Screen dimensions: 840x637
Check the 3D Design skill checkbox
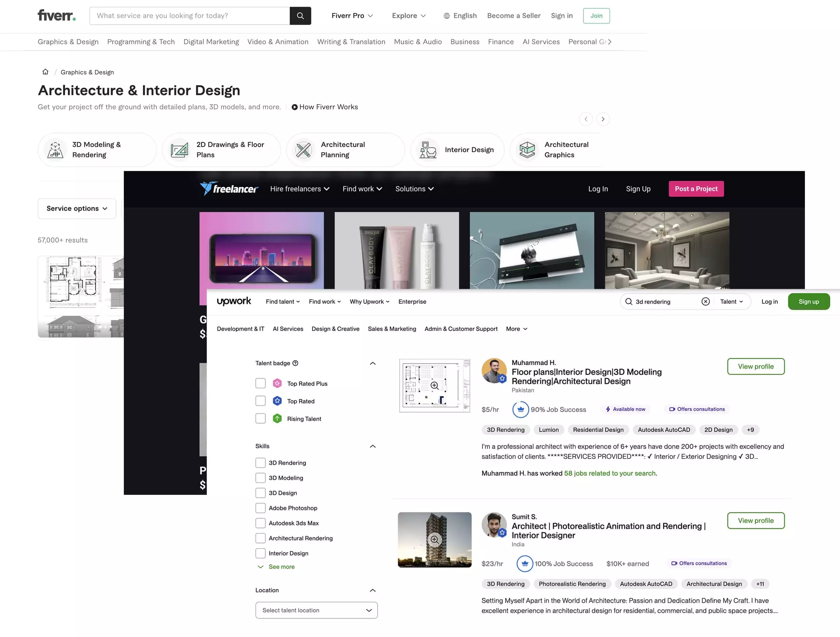coord(260,493)
